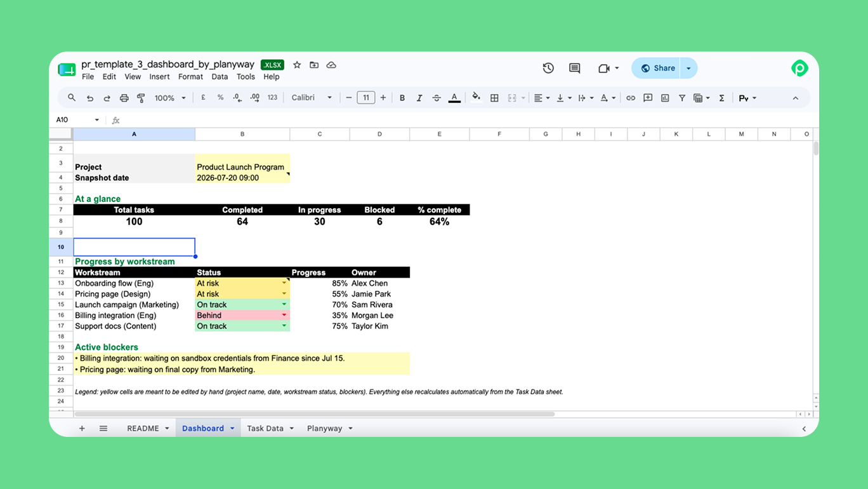
Task: View the cloud save status
Action: coord(331,65)
